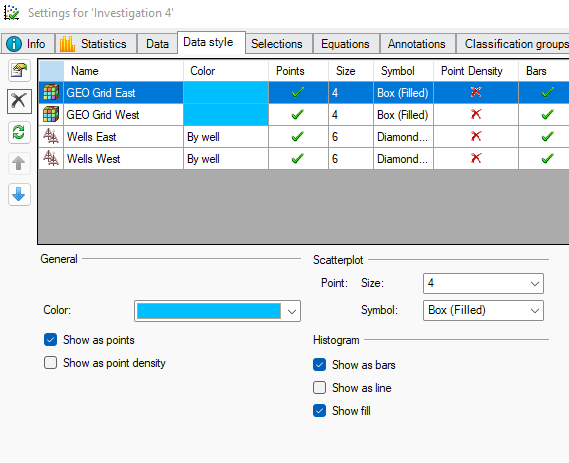Toggle Points checkmark for GEO Grid West
Viewport: 569px width, 463px height.
[298, 115]
